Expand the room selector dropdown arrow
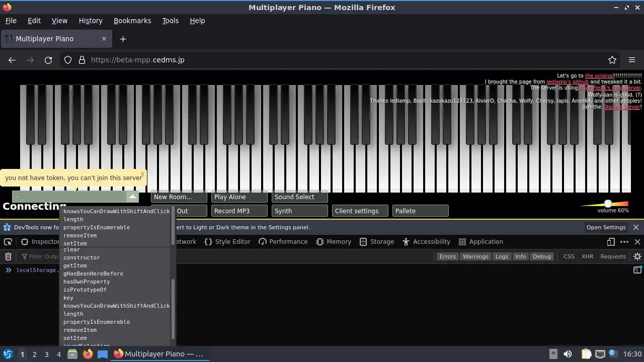Viewport: 644px width, 362px height. click(x=132, y=197)
